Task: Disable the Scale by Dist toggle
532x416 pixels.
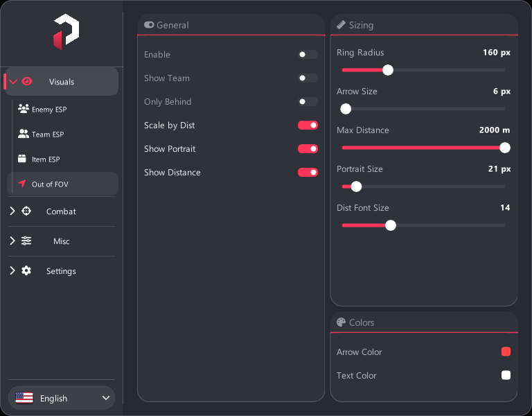Action: 308,125
